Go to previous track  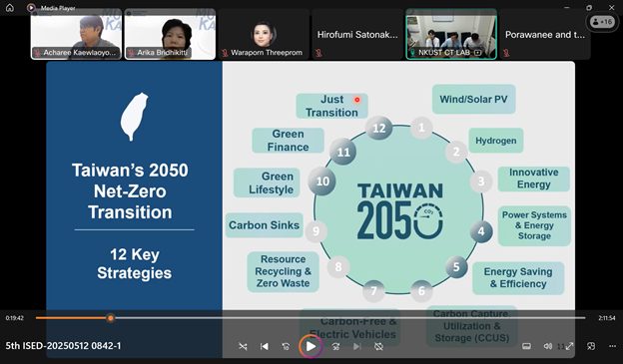click(265, 346)
